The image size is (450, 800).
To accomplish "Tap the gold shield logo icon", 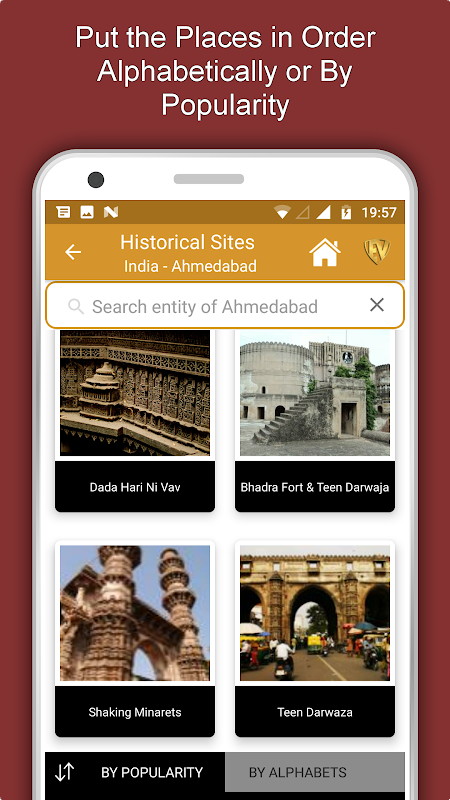I will click(x=377, y=252).
